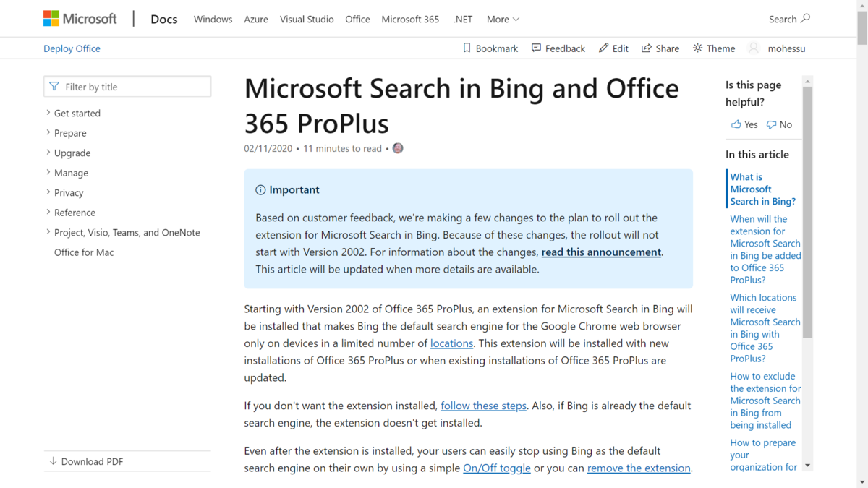Open the mohessu user avatar

coord(754,48)
